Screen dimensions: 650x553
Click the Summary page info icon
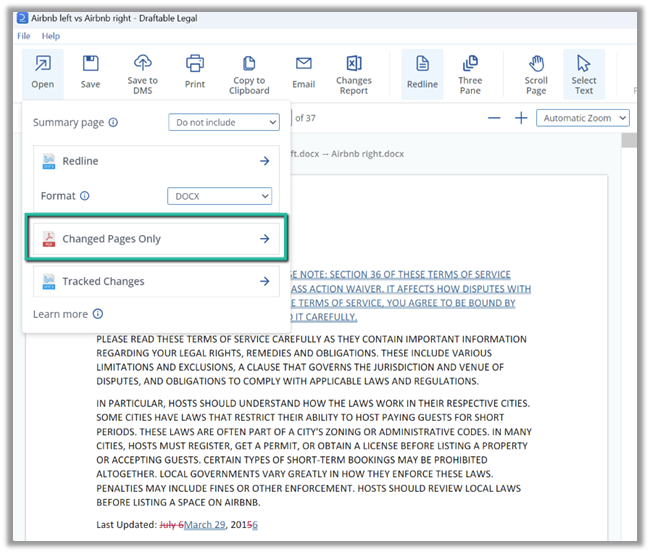113,122
